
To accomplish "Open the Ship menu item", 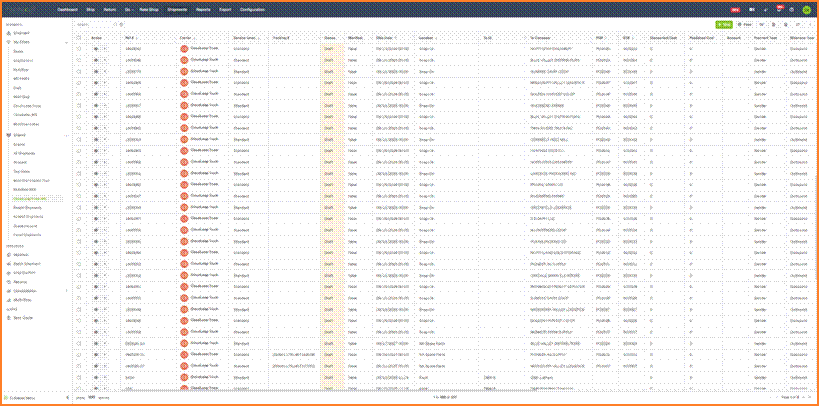I will coord(90,9).
